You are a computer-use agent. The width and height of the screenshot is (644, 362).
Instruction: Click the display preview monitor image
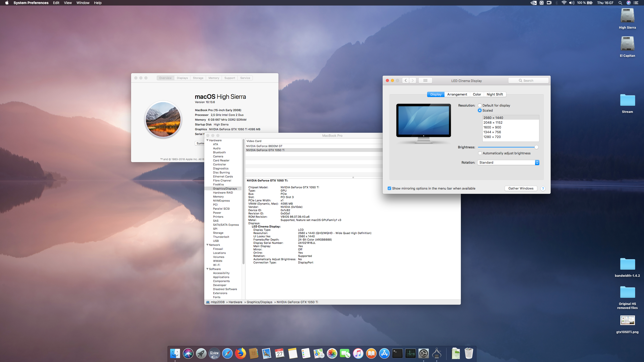pyautogui.click(x=424, y=123)
